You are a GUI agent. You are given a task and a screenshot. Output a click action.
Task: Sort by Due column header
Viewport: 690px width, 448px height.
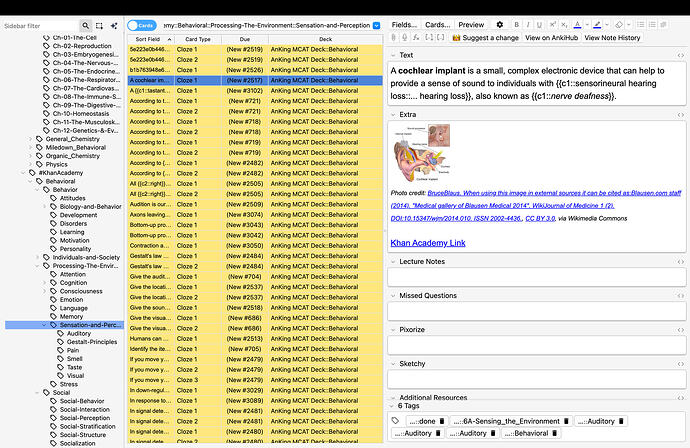tap(245, 39)
